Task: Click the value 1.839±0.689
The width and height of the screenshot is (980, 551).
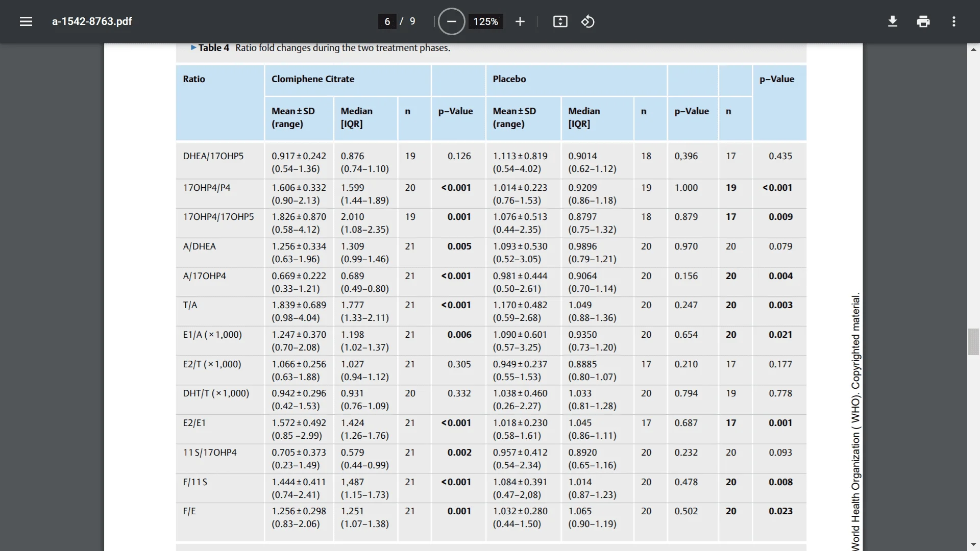Action: tap(299, 305)
